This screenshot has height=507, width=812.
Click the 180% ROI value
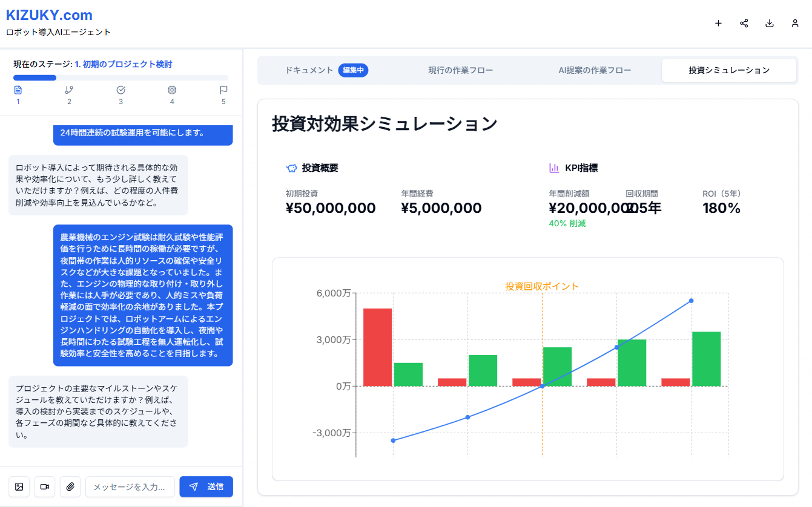[x=722, y=208]
